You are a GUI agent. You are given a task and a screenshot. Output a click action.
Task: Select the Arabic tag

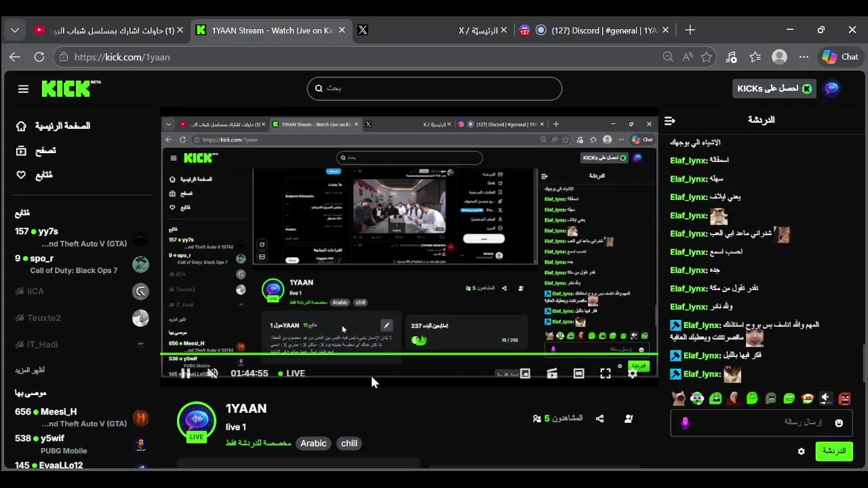click(x=313, y=443)
